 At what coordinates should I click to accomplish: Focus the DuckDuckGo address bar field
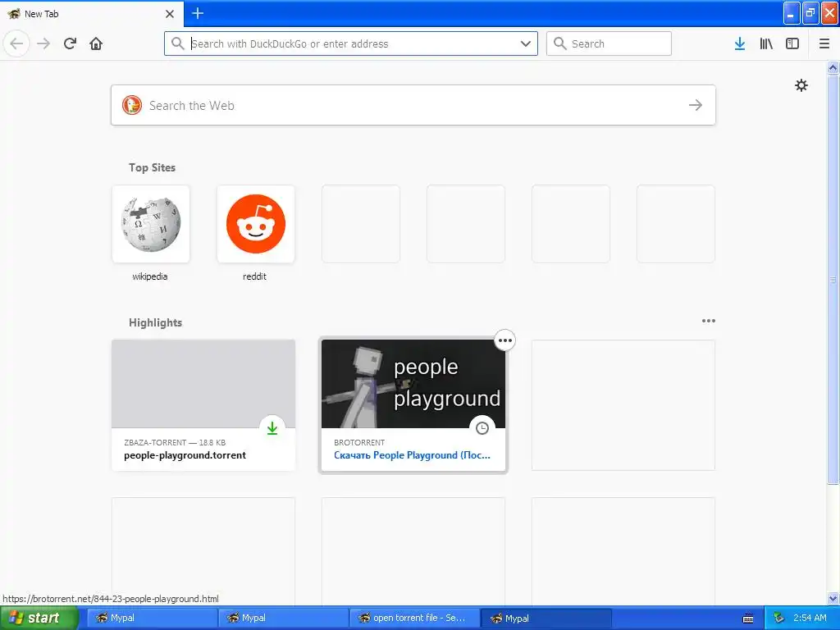pos(351,43)
